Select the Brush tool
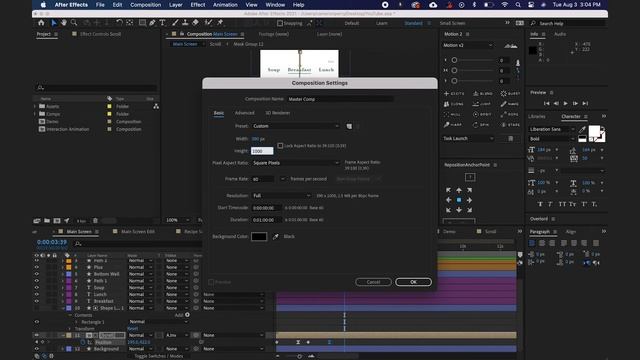The height and width of the screenshot is (360, 640). [x=175, y=23]
